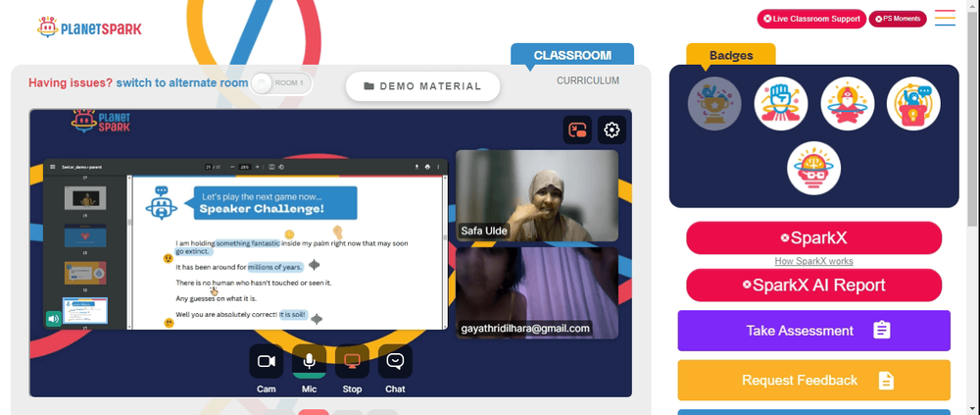Click the Planet Spark logo inside video
The height and width of the screenshot is (415, 980).
point(101,121)
